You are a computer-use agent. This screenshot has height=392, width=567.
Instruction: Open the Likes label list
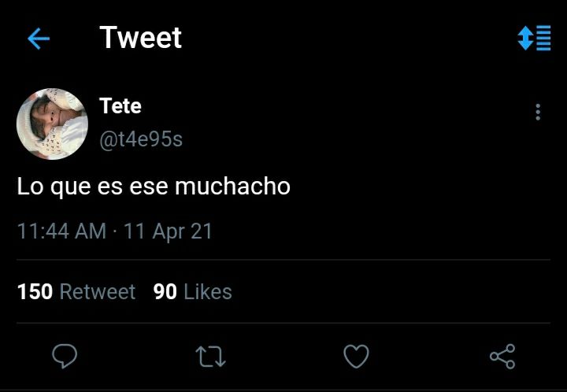click(208, 292)
